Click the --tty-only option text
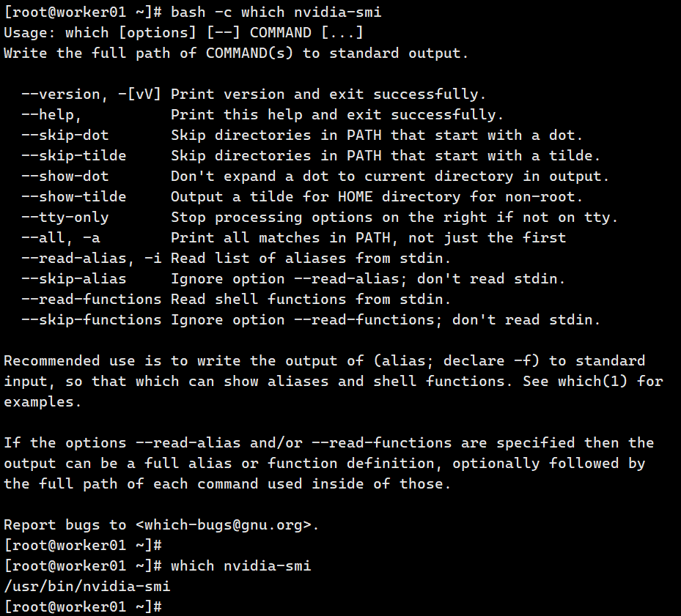681x616 pixels. 65,217
